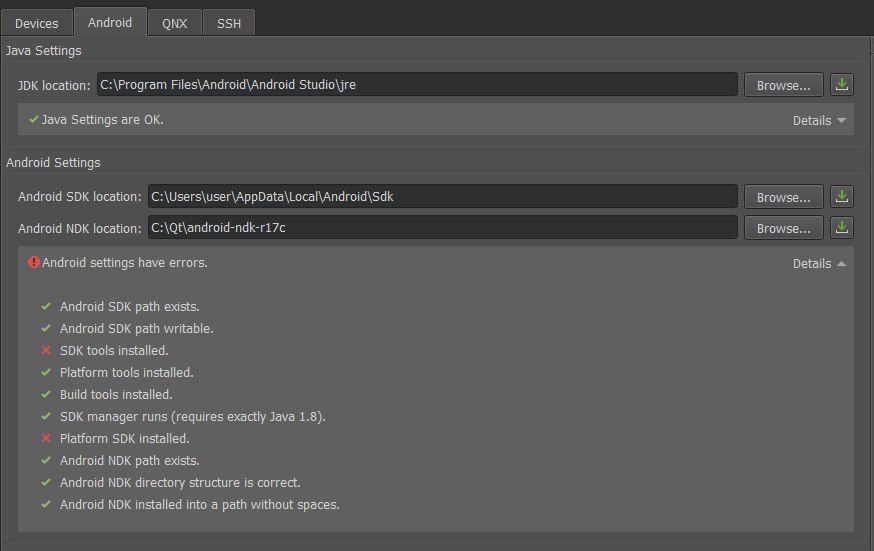Browse for JDK location
The width and height of the screenshot is (874, 551).
tap(783, 85)
